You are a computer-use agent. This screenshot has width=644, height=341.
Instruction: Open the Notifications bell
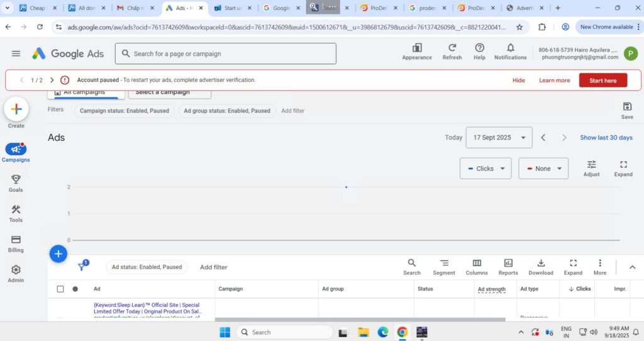[510, 52]
